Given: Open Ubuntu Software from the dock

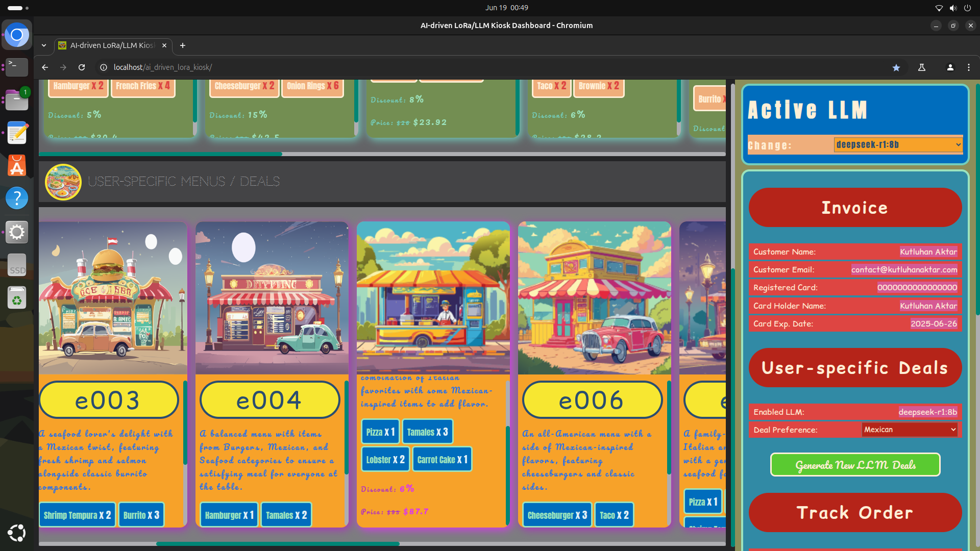Looking at the screenshot, I should pyautogui.click(x=17, y=165).
